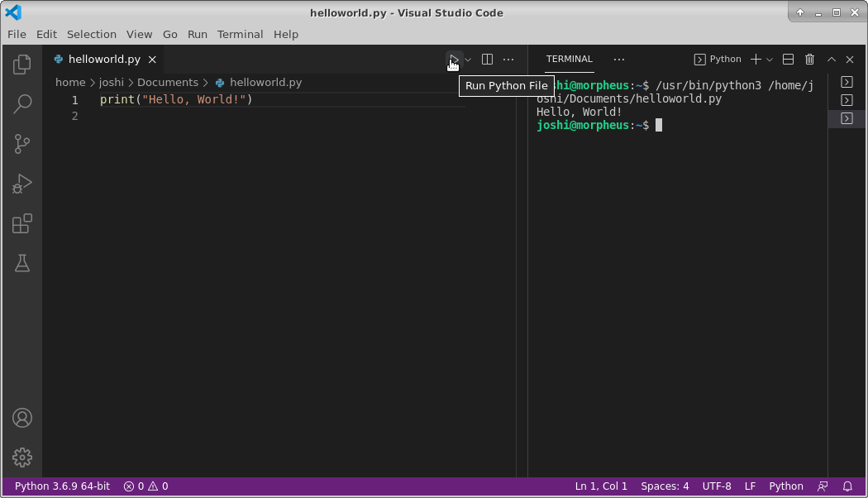The image size is (868, 498).
Task: Open the Split Editor icon
Action: (487, 59)
